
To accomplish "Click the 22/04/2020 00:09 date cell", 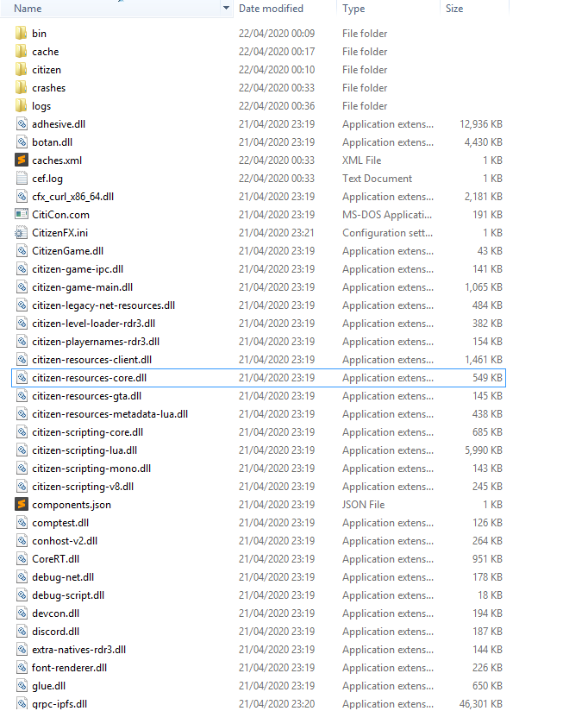I will pyautogui.click(x=277, y=33).
